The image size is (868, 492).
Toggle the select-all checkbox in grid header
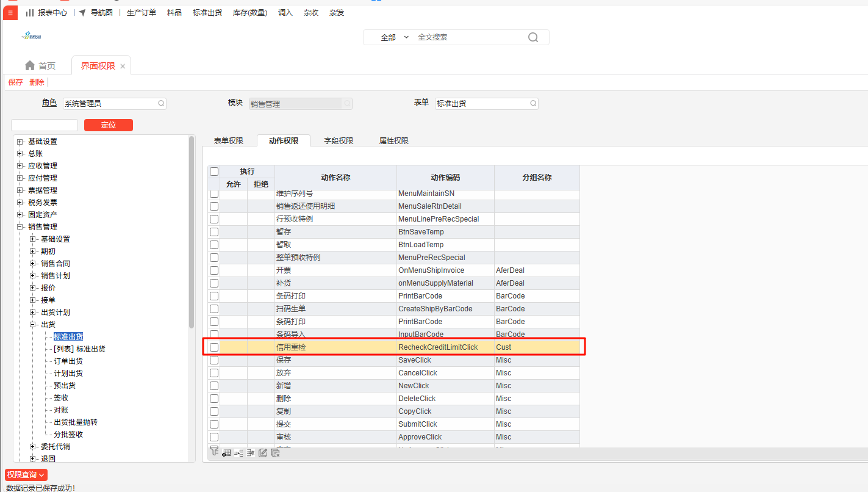(214, 172)
